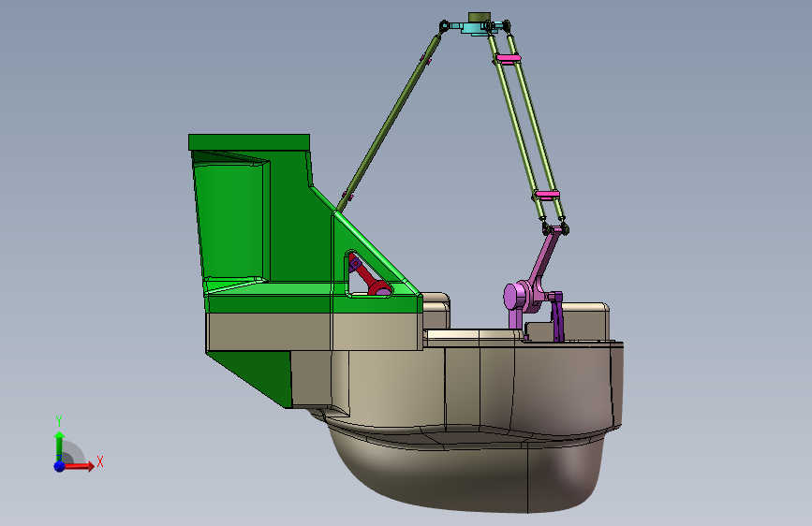Pick the green diagonal brace above the cutout

[377, 254]
